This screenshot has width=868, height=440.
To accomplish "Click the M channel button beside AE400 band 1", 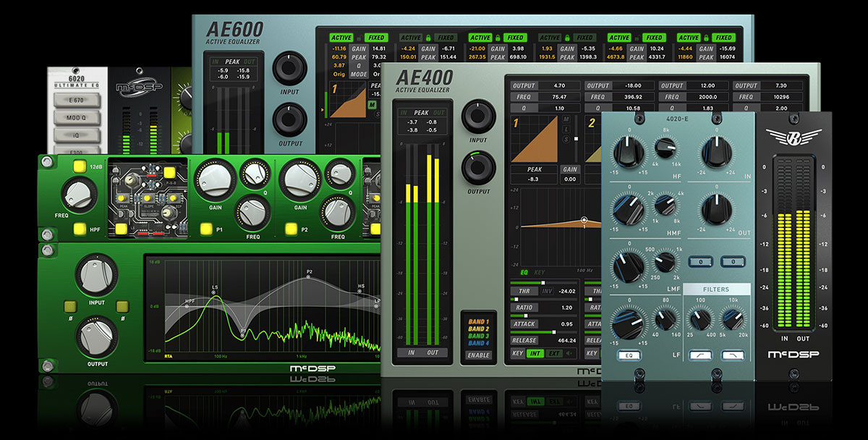I will click(566, 119).
